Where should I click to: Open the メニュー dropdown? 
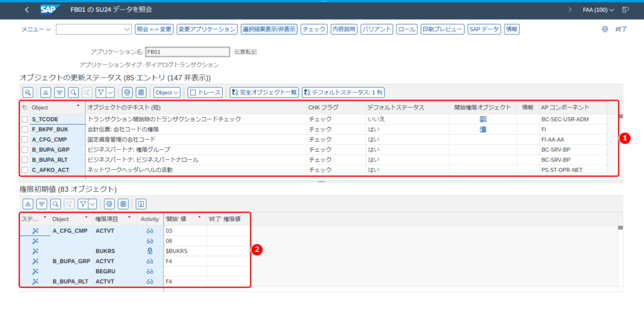[x=36, y=29]
